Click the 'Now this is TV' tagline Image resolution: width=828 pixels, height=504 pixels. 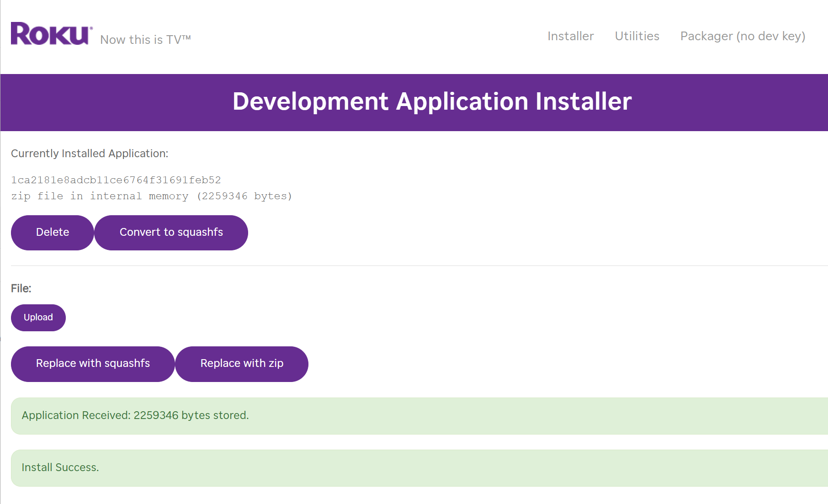[x=145, y=40]
